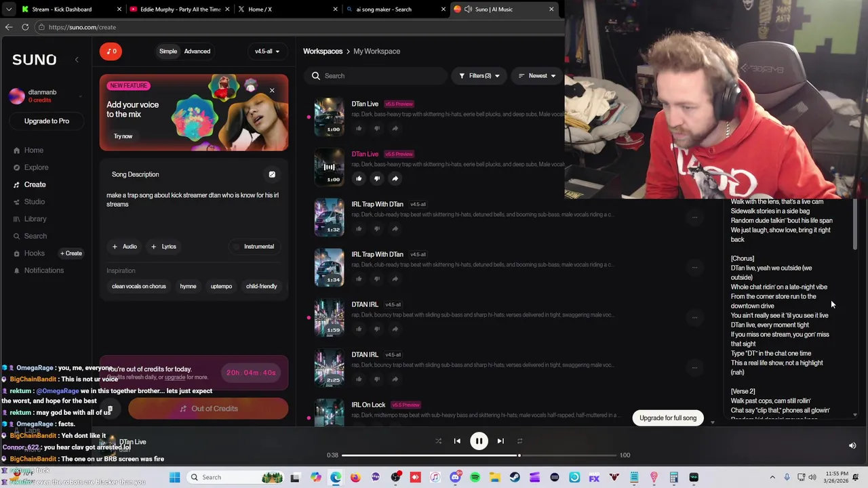The height and width of the screenshot is (488, 868).
Task: Collapse the Suno sidebar arrow
Action: tap(77, 60)
